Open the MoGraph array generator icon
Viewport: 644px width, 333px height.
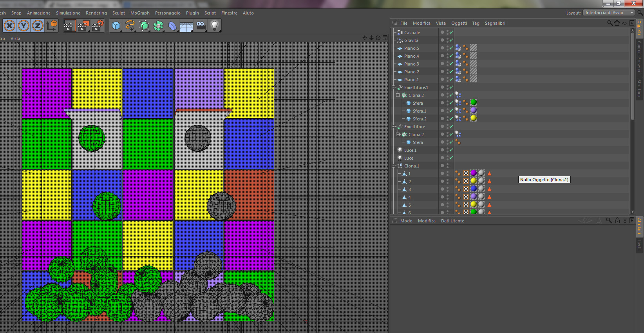click(x=158, y=26)
